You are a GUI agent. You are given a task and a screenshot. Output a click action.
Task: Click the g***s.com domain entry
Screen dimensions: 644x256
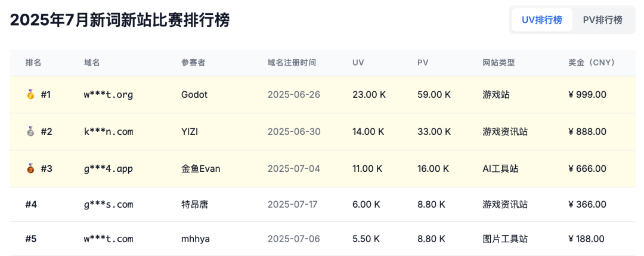point(109,204)
